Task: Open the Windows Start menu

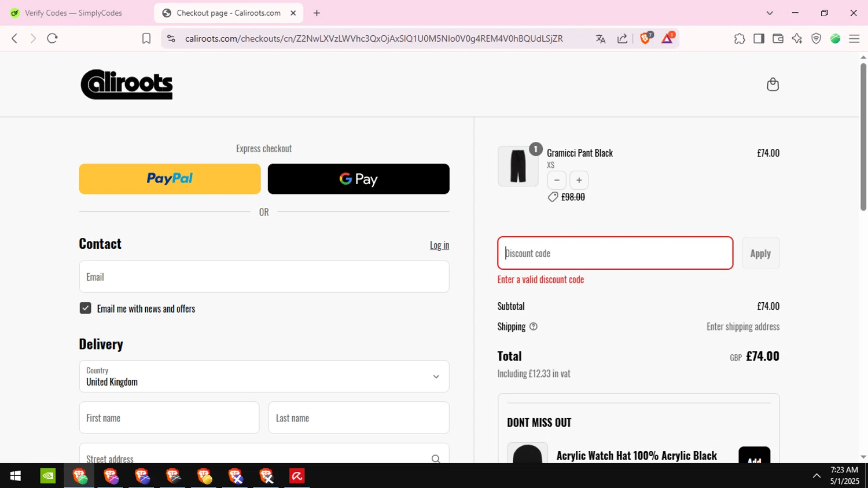Action: pyautogui.click(x=16, y=476)
